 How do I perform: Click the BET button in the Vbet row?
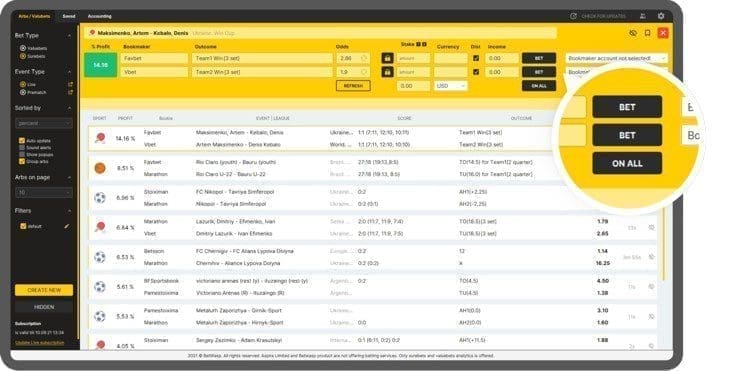pos(538,72)
